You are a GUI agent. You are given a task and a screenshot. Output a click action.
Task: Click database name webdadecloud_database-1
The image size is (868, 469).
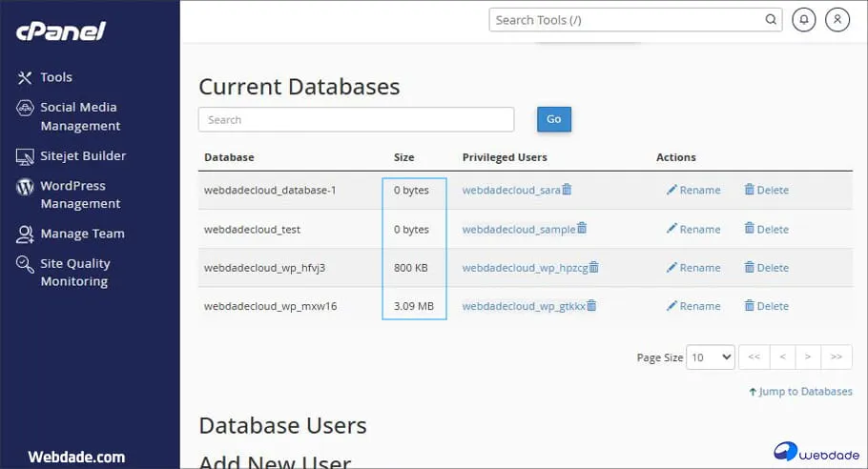[270, 191]
